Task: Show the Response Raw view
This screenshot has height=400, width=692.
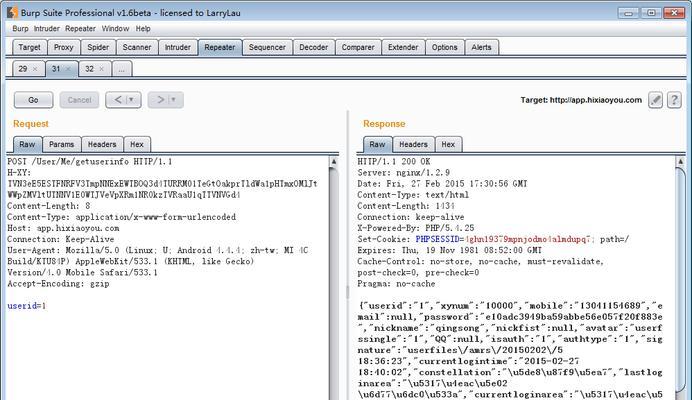Action: [x=377, y=144]
